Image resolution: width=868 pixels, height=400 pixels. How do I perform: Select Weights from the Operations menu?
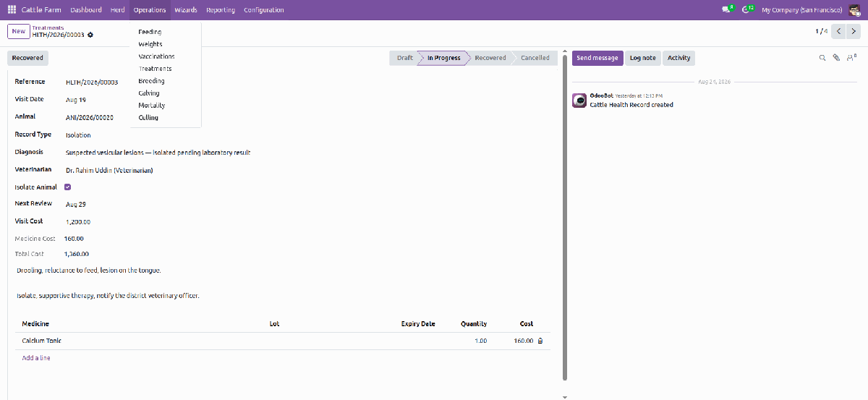pyautogui.click(x=166, y=44)
